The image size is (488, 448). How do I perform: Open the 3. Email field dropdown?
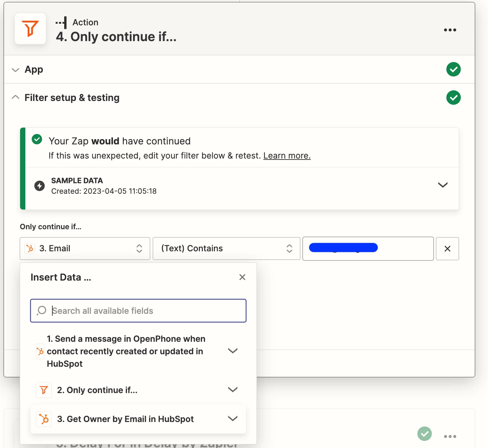[85, 249]
